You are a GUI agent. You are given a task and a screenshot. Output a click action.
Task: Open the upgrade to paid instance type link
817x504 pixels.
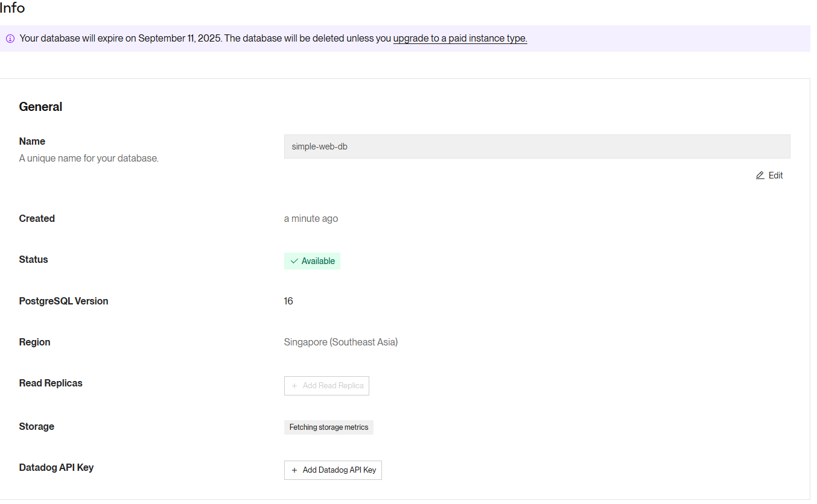pos(460,38)
